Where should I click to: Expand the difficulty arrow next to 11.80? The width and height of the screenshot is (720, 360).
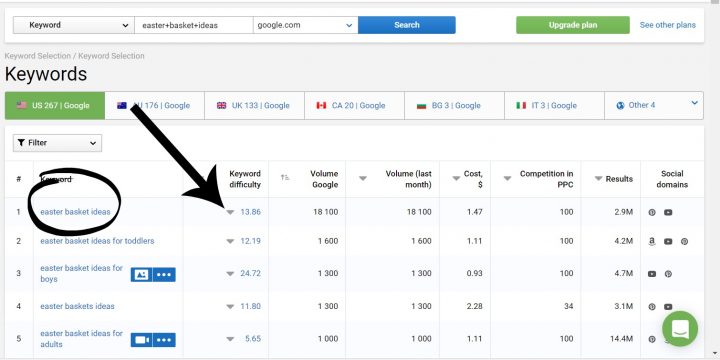coord(231,306)
